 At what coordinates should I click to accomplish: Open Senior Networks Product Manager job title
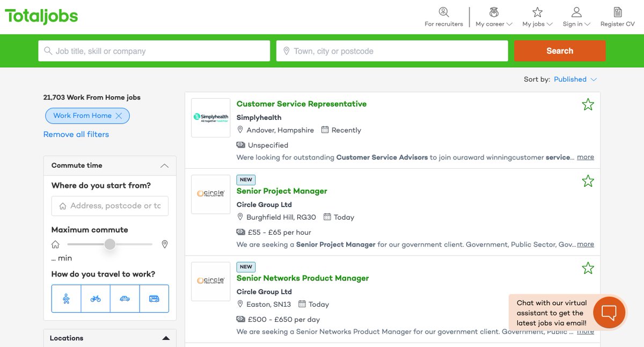point(303,278)
